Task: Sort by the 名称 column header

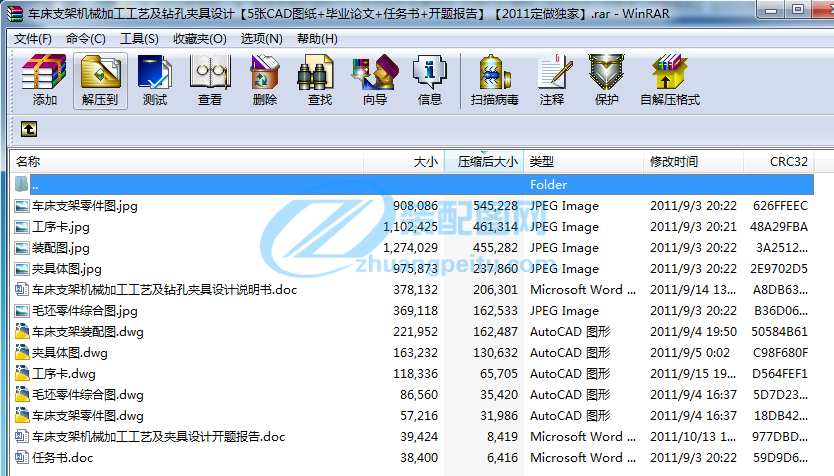Action: [x=186, y=162]
